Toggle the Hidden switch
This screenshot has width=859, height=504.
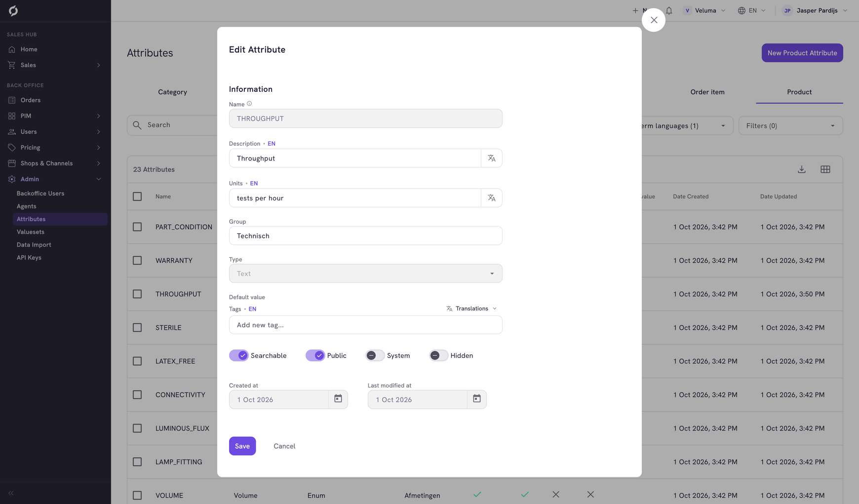pyautogui.click(x=439, y=355)
